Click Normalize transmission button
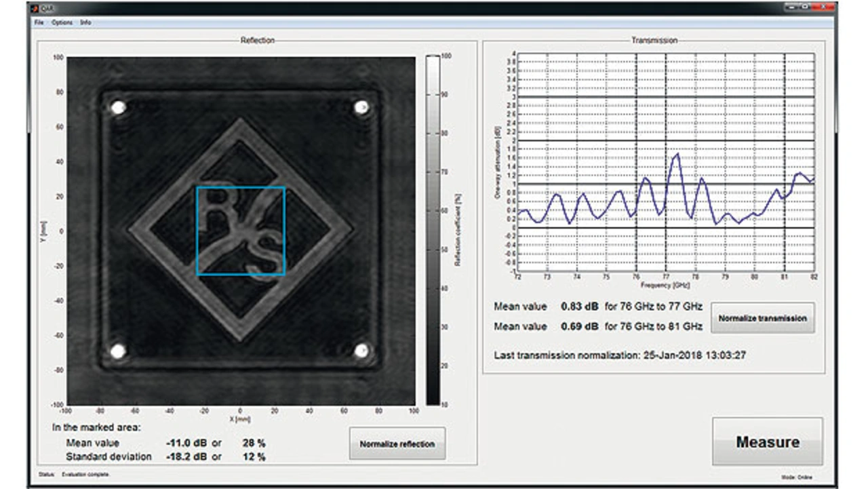Image resolution: width=868 pixels, height=489 pixels. click(x=763, y=318)
